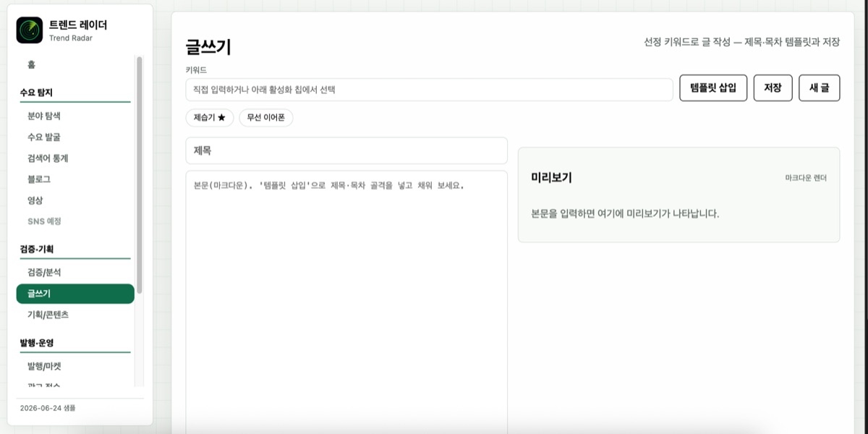Click the 미리보기 panel heading
This screenshot has width=868, height=434.
tap(551, 178)
